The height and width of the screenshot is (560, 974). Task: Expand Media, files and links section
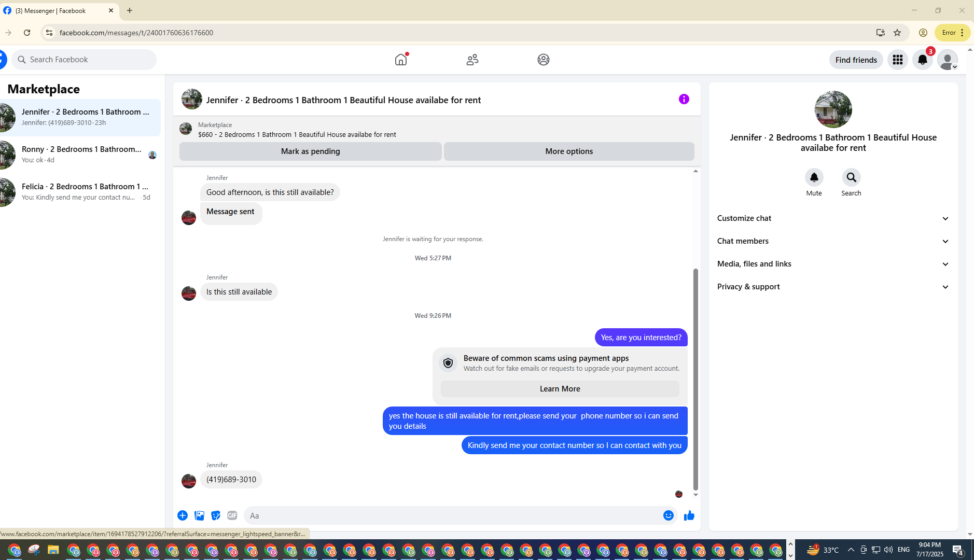(x=833, y=264)
